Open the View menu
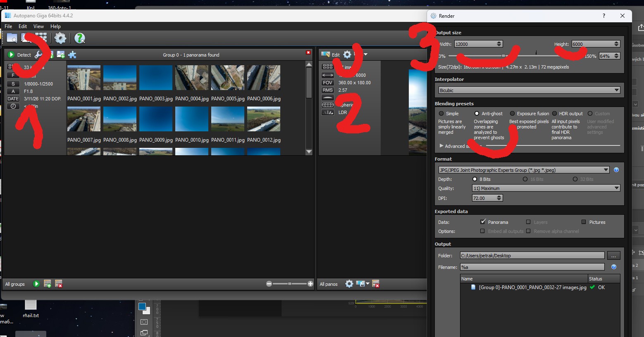Image resolution: width=644 pixels, height=337 pixels. click(x=38, y=26)
